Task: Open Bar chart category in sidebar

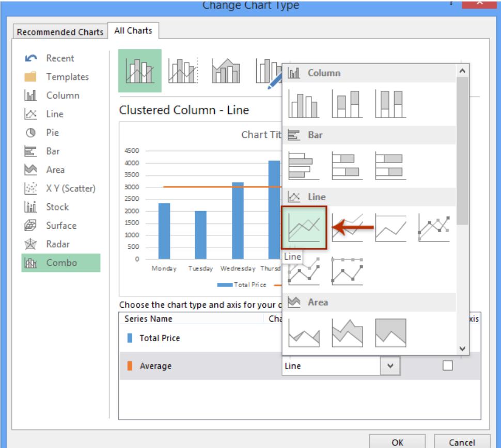Action: click(x=61, y=151)
